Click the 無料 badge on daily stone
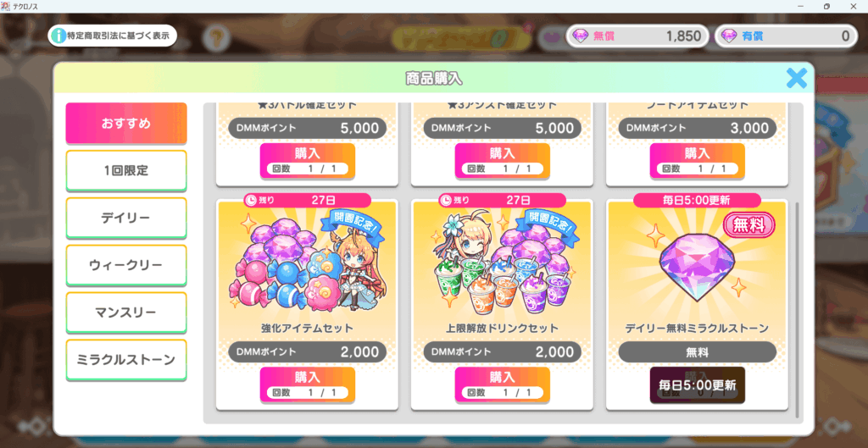The image size is (868, 448). point(749,225)
